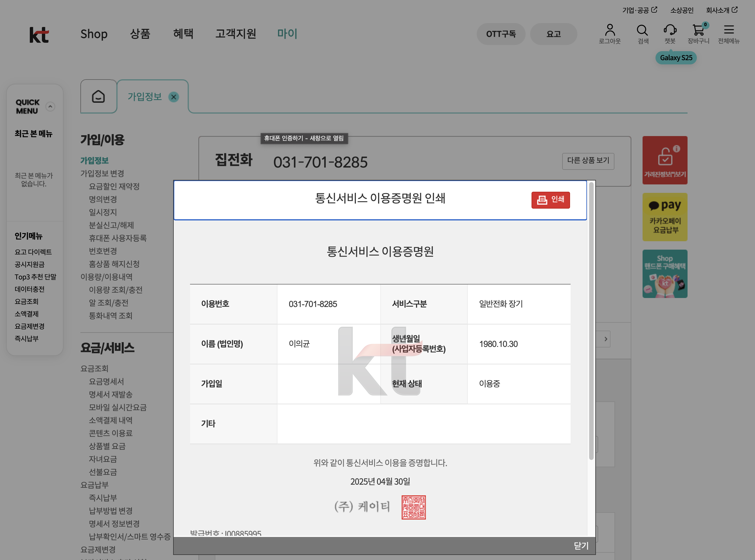
Task: Click the right chevron behind the dialog
Action: [x=606, y=339]
